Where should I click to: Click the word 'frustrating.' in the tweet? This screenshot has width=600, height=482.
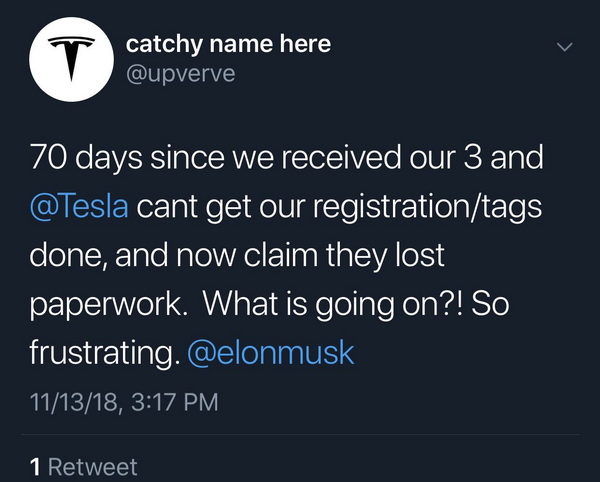coord(105,353)
